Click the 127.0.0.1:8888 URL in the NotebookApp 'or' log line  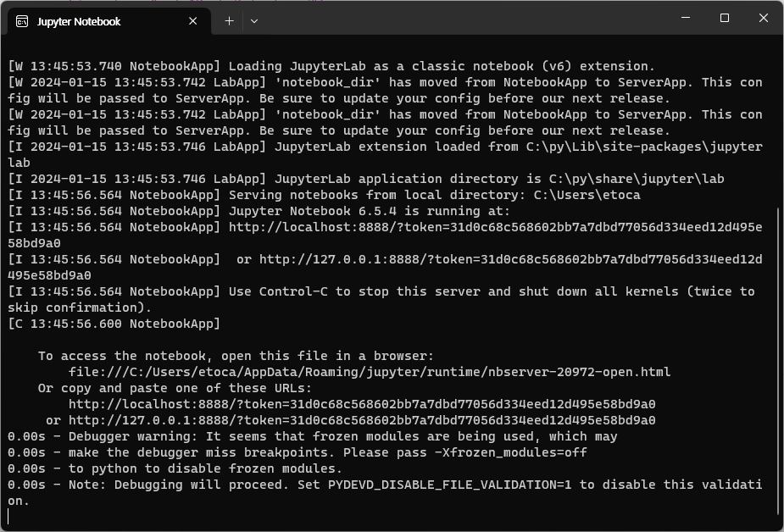coord(385,267)
